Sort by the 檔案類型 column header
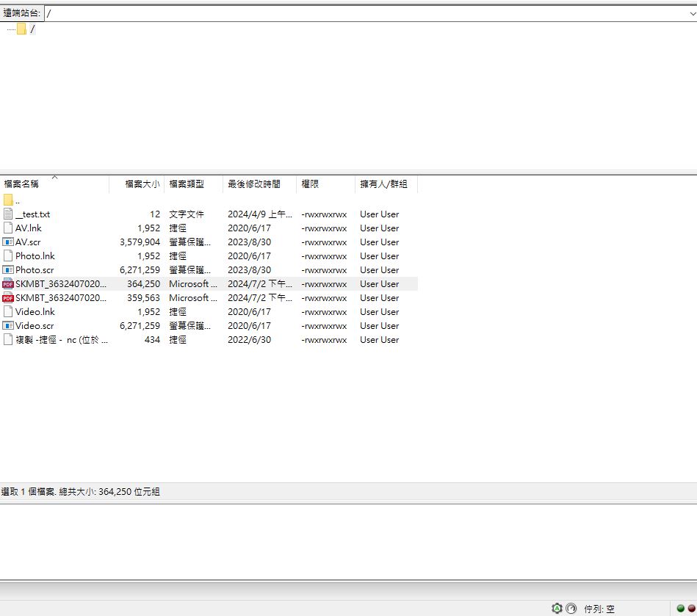Screen dimensions: 697x616 pos(193,184)
